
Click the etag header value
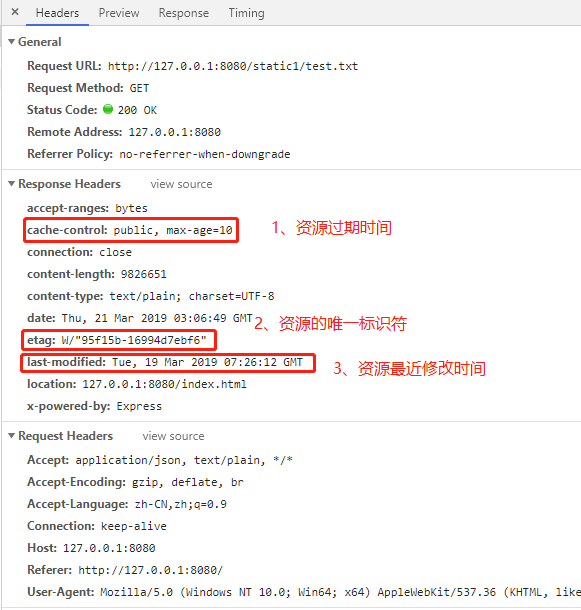pos(134,340)
